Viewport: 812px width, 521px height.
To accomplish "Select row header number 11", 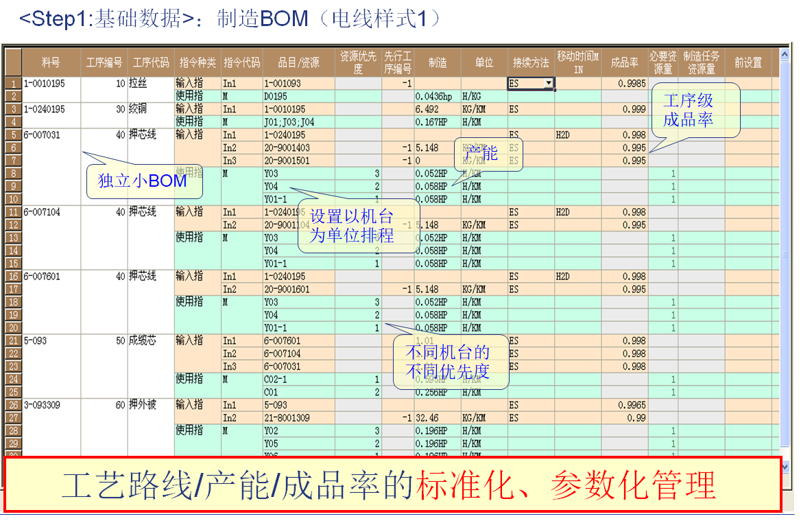I will click(13, 212).
